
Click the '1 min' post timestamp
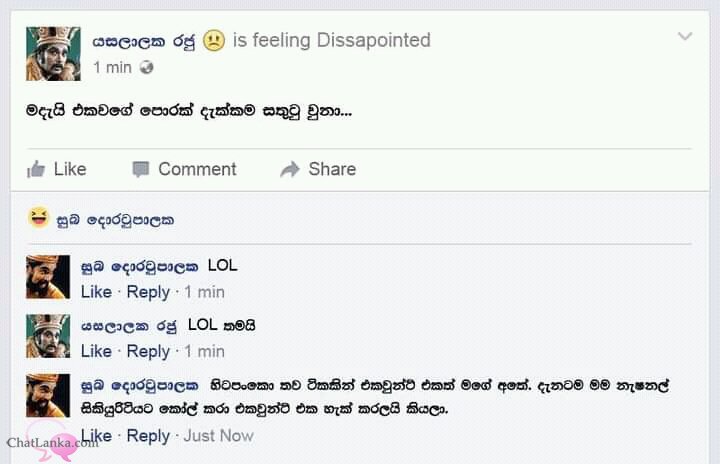(112, 68)
